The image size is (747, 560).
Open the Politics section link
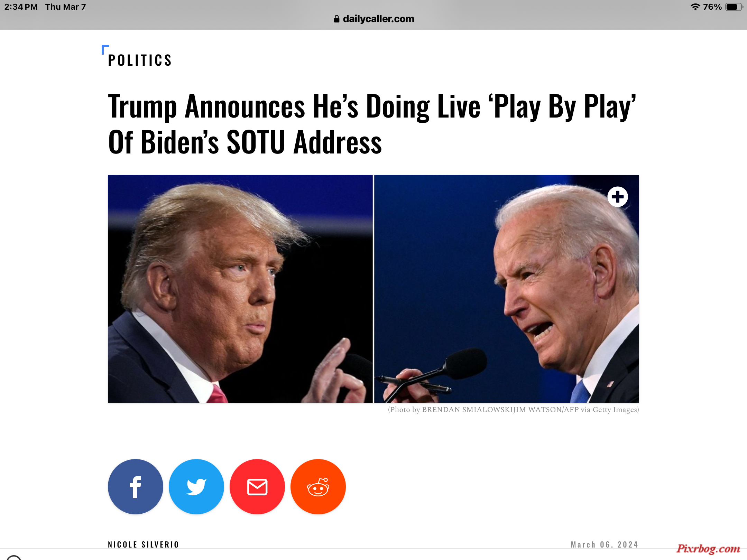(x=140, y=60)
